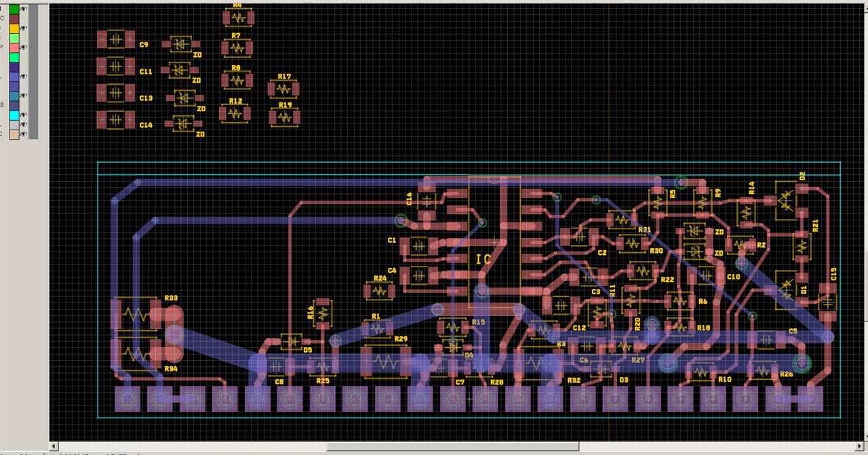Image resolution: width=868 pixels, height=455 pixels.
Task: Select resistor R26 near bottom right
Action: [x=764, y=370]
